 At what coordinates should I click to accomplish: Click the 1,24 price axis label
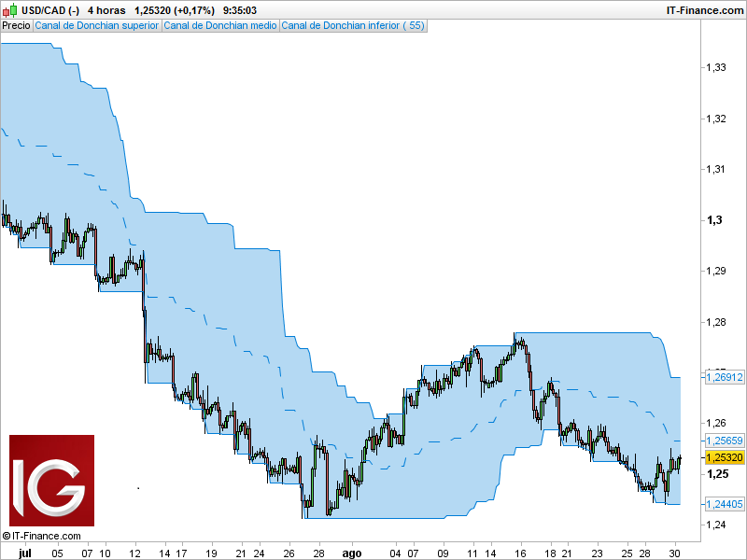[716, 525]
